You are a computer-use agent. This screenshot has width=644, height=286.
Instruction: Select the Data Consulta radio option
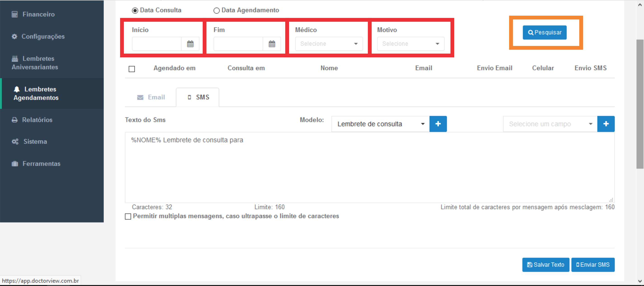[x=135, y=10]
